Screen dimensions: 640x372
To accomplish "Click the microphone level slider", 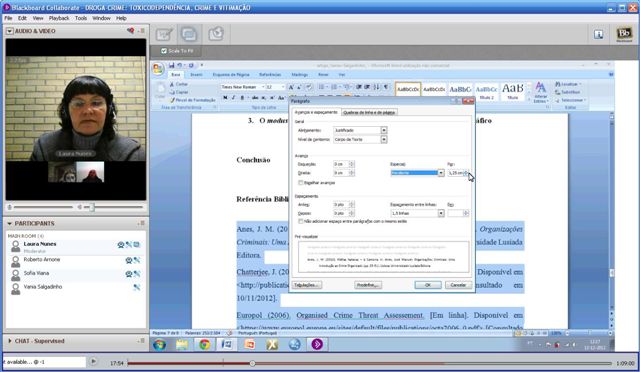I will (x=42, y=207).
